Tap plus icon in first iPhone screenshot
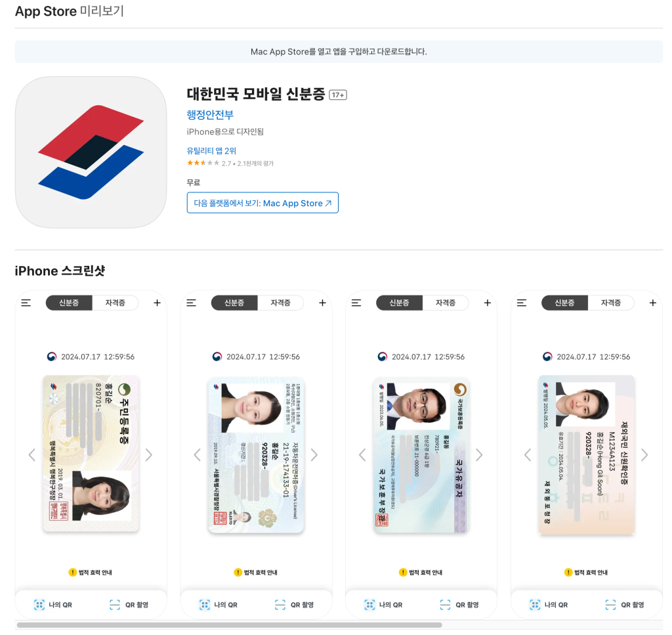The image size is (672, 635). (157, 303)
